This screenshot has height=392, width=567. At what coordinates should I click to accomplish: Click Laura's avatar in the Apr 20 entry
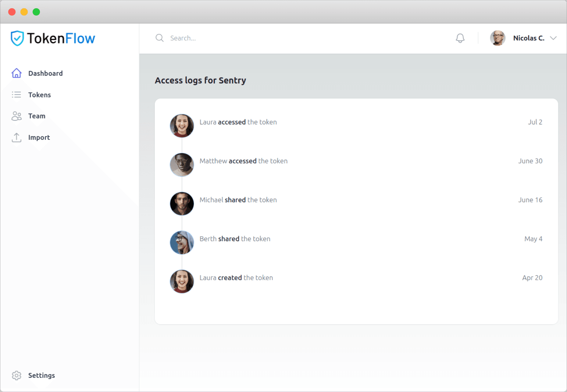coord(182,281)
